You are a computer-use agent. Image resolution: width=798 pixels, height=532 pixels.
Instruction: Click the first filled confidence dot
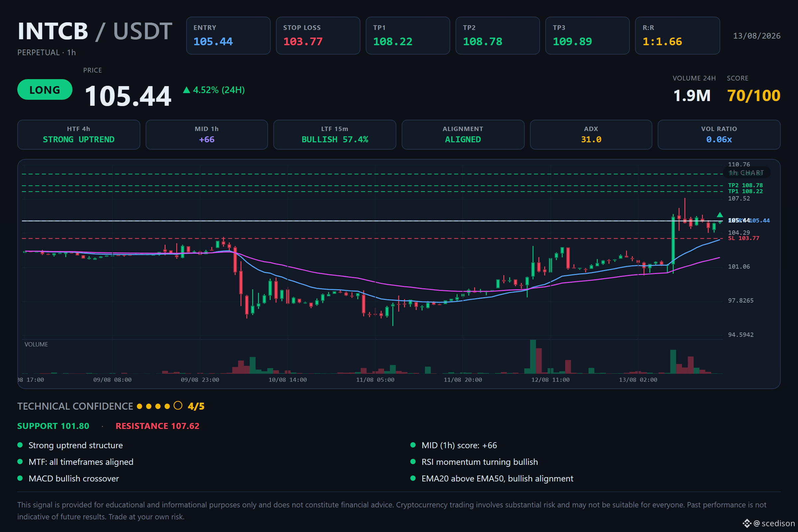pyautogui.click(x=139, y=406)
